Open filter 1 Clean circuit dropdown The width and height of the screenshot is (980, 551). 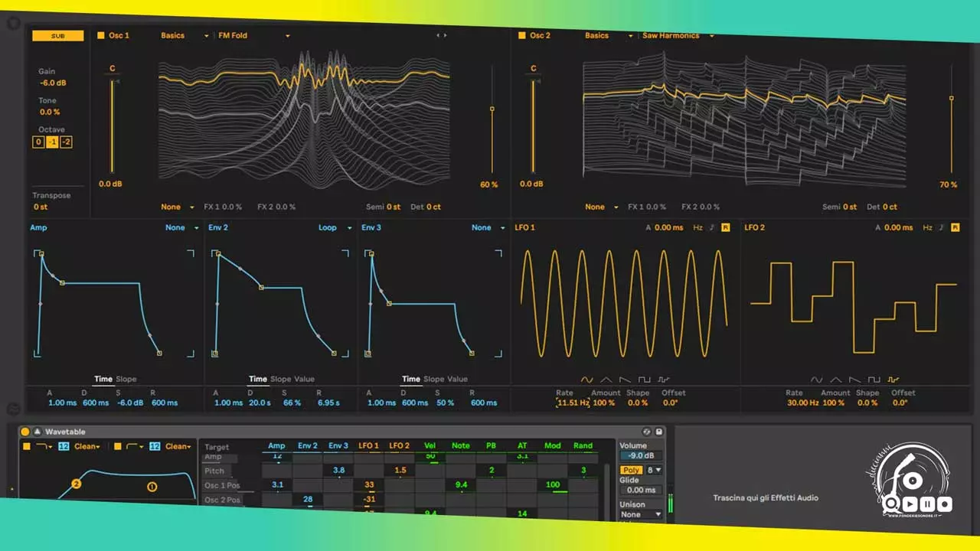(87, 446)
